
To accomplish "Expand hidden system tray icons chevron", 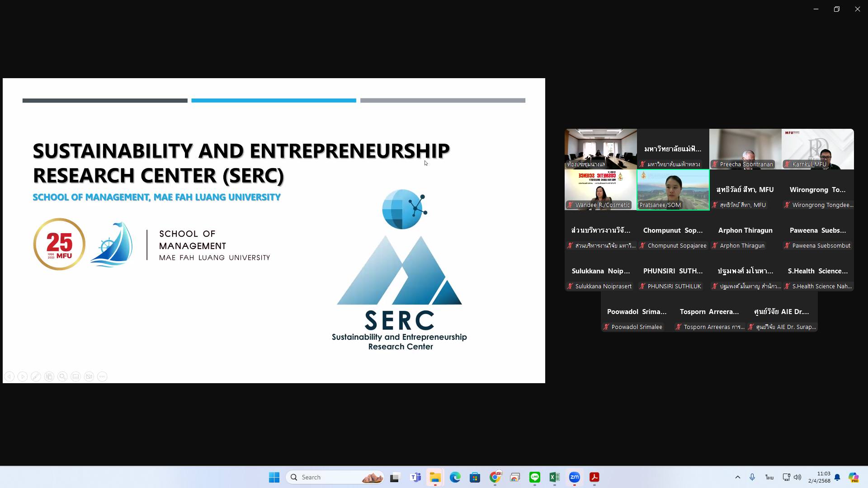I will point(738,477).
